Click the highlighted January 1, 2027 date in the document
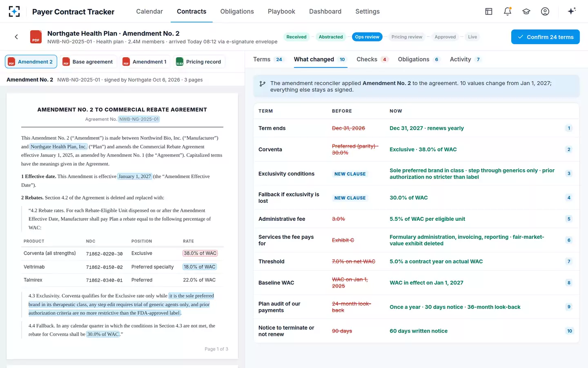The height and width of the screenshot is (368, 588). click(x=135, y=176)
